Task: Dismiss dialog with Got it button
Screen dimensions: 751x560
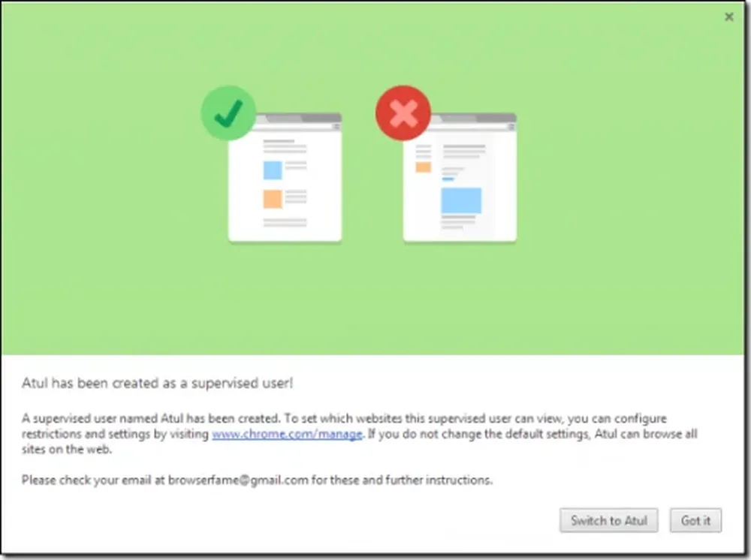Action: pos(695,520)
